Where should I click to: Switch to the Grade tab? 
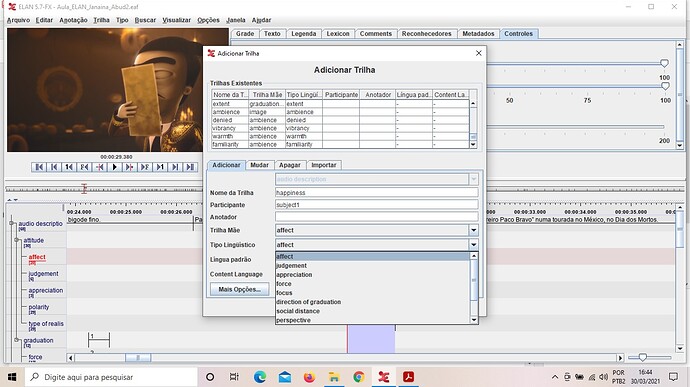(x=245, y=34)
